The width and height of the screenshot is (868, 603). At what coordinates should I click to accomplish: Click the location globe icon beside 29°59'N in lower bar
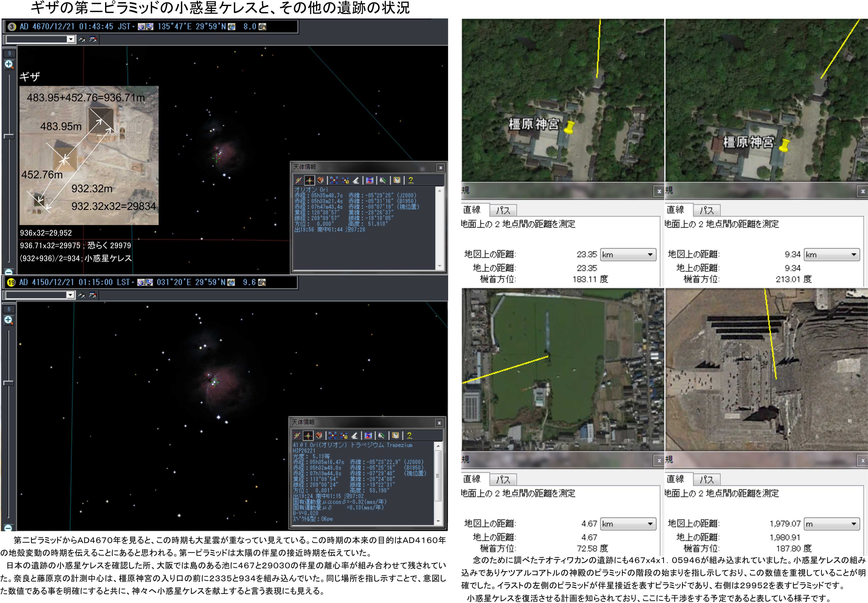coord(231,282)
